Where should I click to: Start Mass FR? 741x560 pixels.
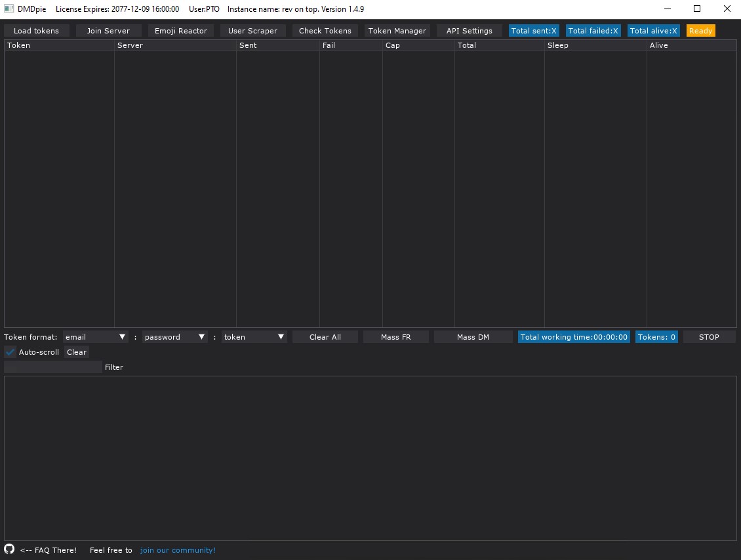pos(396,337)
